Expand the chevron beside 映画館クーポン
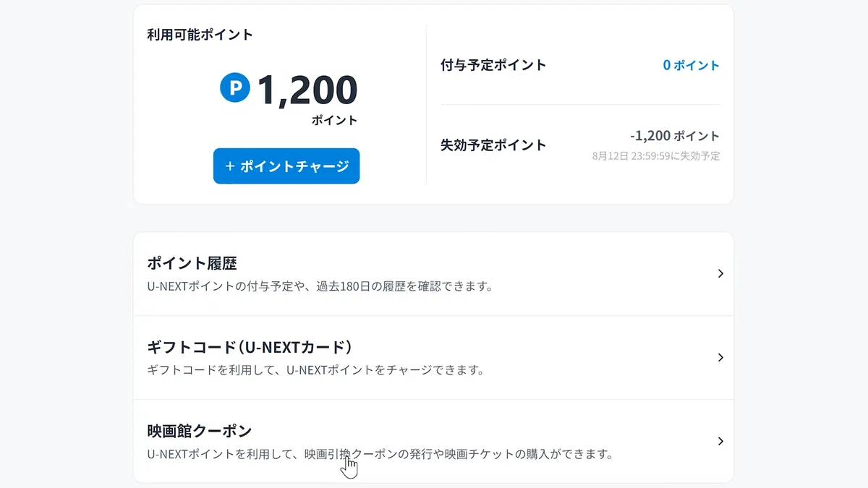Viewport: 868px width, 488px height. [720, 441]
